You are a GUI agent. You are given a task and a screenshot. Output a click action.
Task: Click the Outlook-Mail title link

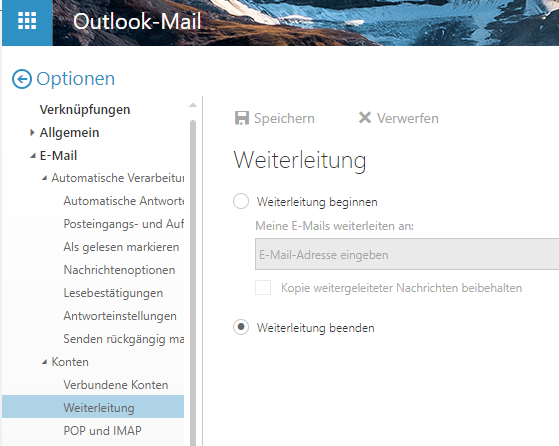click(x=137, y=21)
